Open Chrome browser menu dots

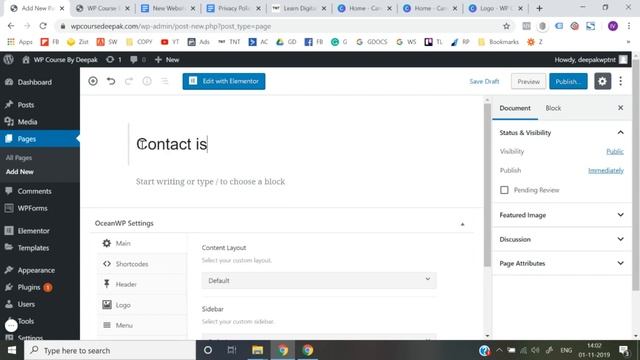point(629,26)
